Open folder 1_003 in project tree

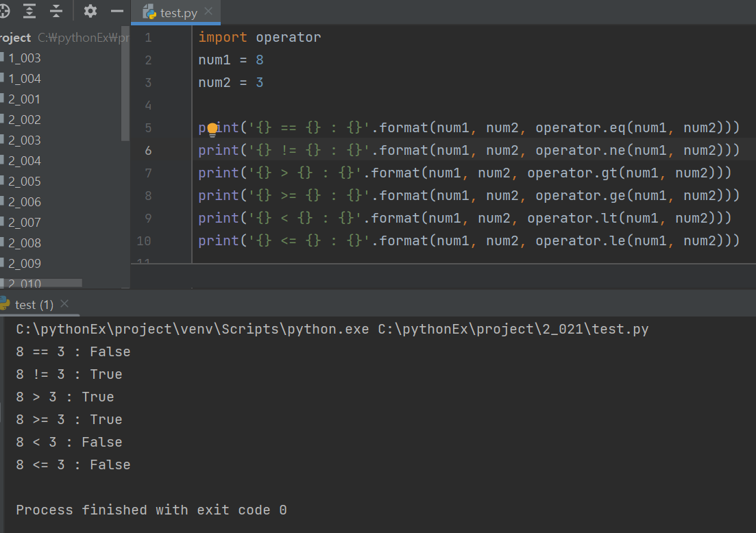(x=24, y=58)
